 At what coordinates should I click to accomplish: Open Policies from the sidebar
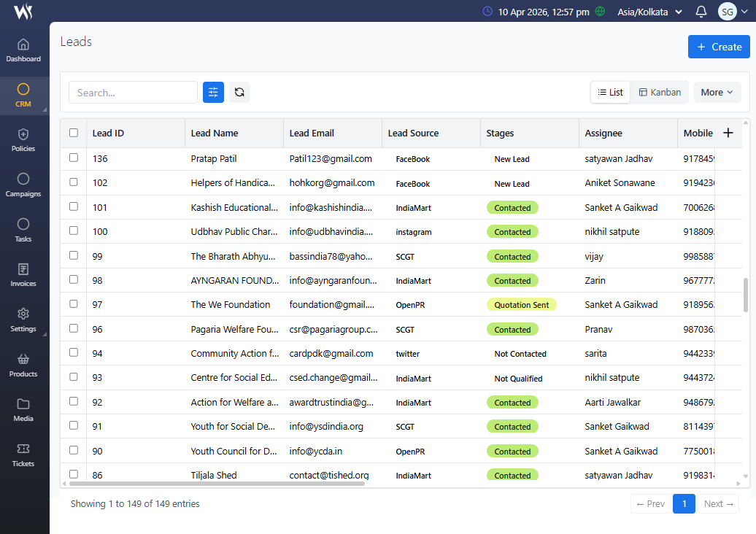point(23,140)
